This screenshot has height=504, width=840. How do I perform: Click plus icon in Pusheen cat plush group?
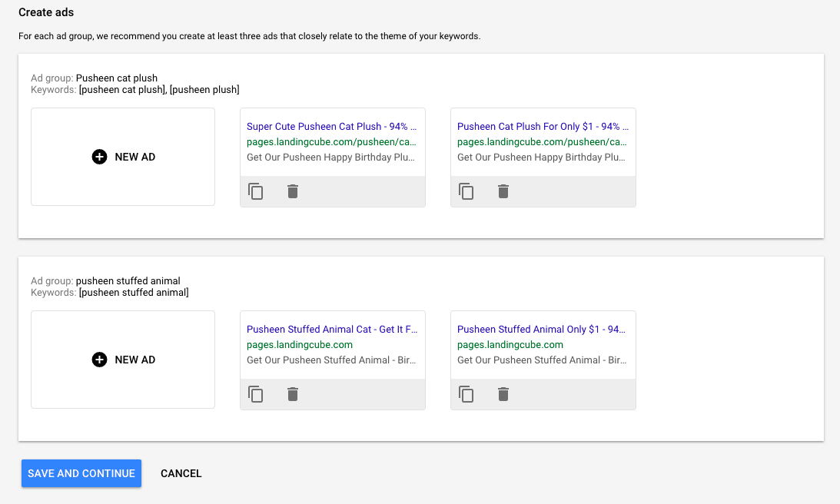[99, 157]
